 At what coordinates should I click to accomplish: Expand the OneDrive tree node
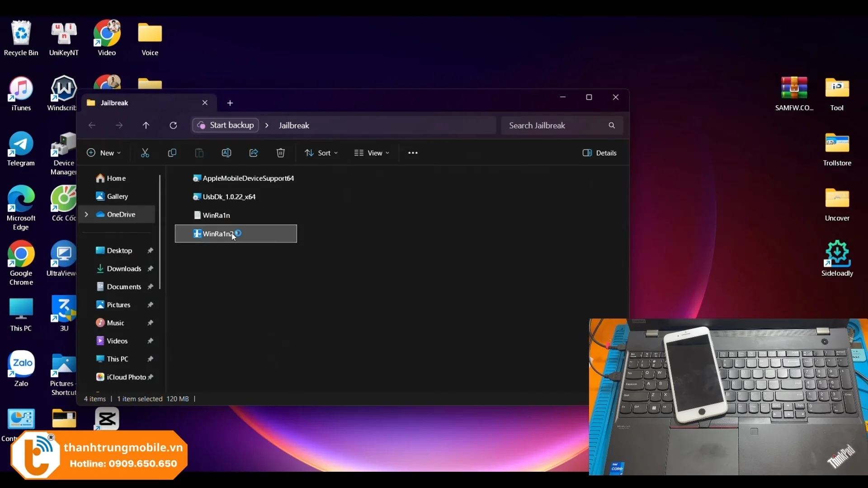(86, 215)
